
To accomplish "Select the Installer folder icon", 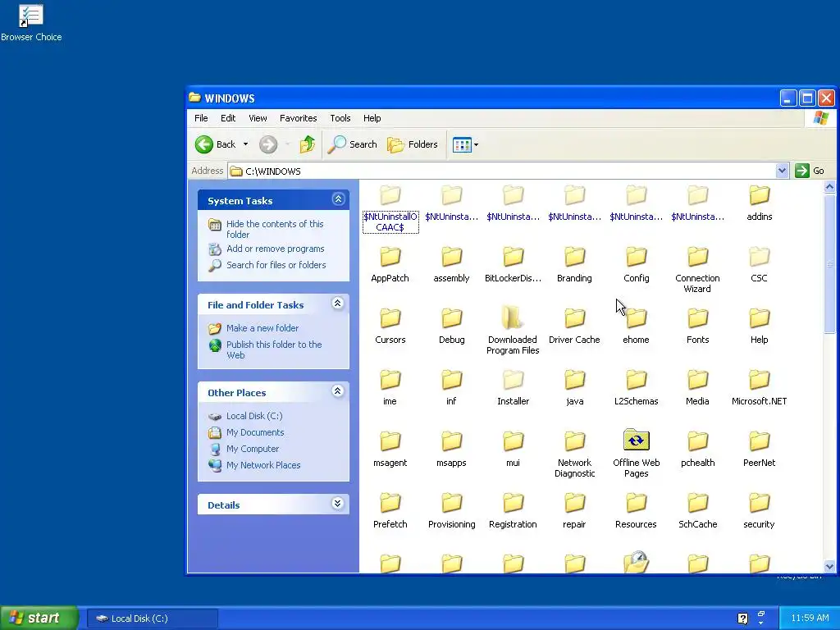I will (514, 381).
